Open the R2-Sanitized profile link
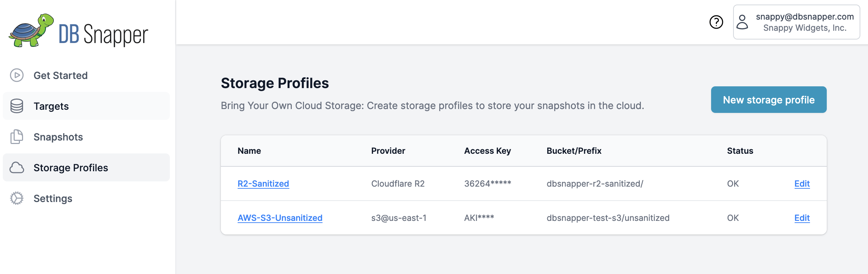868x274 pixels. [263, 183]
